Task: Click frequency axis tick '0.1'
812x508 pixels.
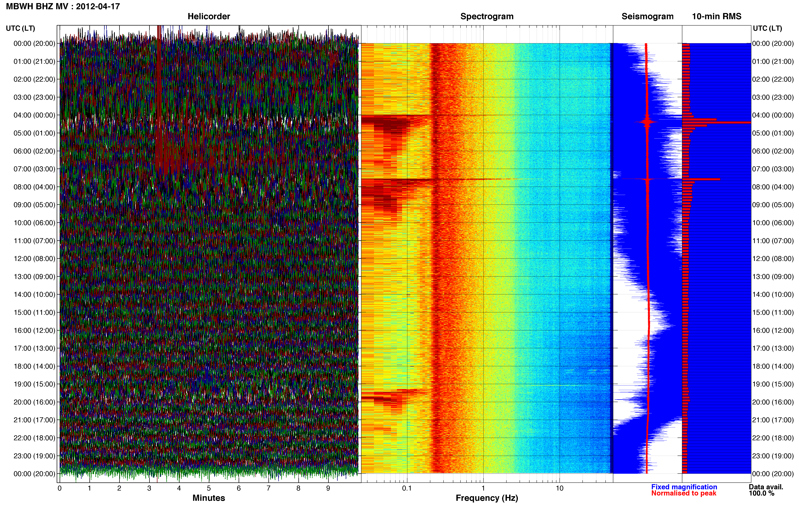Action: pos(407,488)
